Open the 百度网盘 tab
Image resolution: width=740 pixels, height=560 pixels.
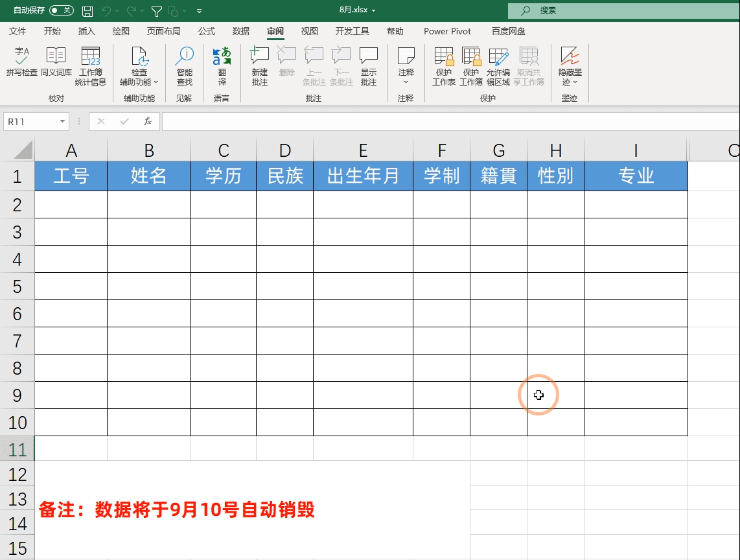(x=508, y=31)
